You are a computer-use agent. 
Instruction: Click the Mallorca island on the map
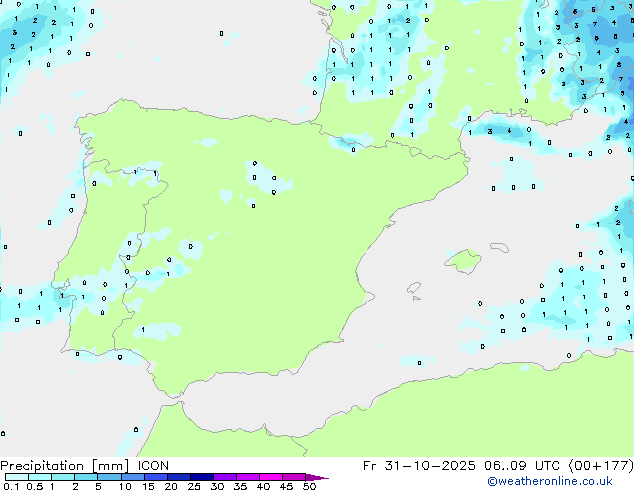pyautogui.click(x=463, y=261)
